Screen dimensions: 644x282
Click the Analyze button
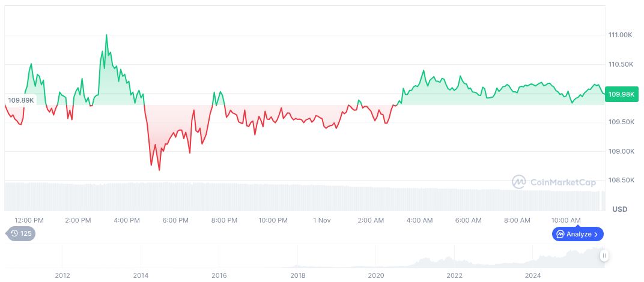click(577, 234)
